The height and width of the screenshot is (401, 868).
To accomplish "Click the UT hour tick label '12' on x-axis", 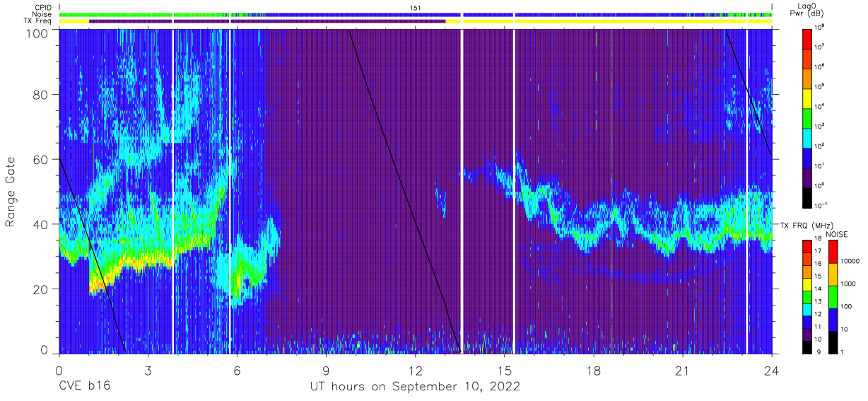I will coord(416,370).
